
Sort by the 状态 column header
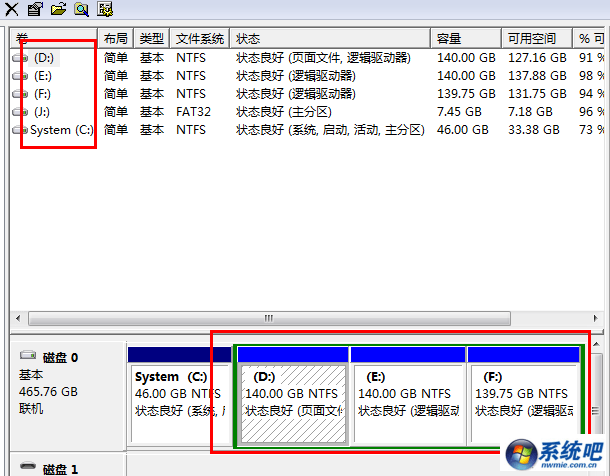[x=330, y=38]
